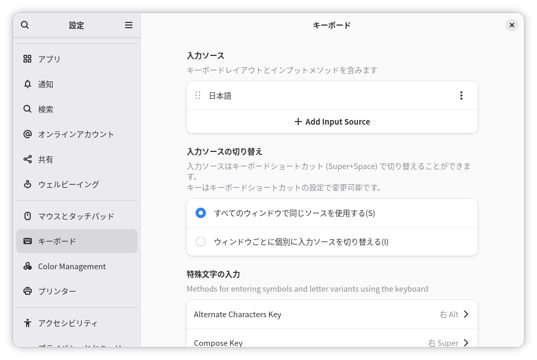537x360 pixels.
Task: Open three-dot menu for 日本語 input source
Action: (x=461, y=96)
